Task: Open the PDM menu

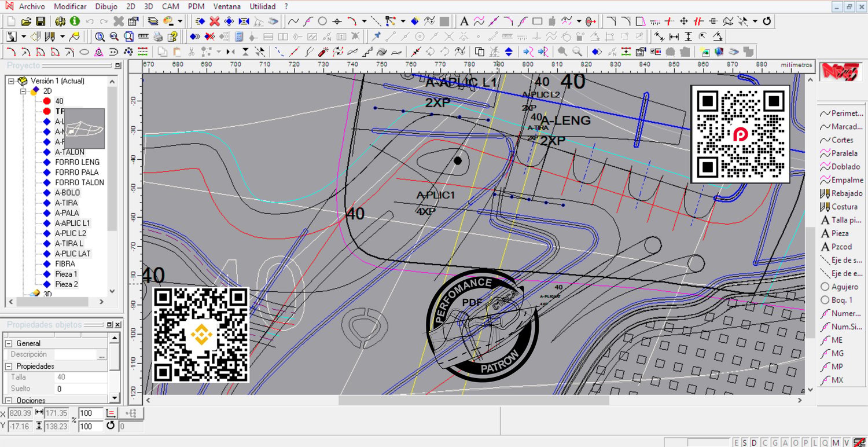Action: pos(196,6)
